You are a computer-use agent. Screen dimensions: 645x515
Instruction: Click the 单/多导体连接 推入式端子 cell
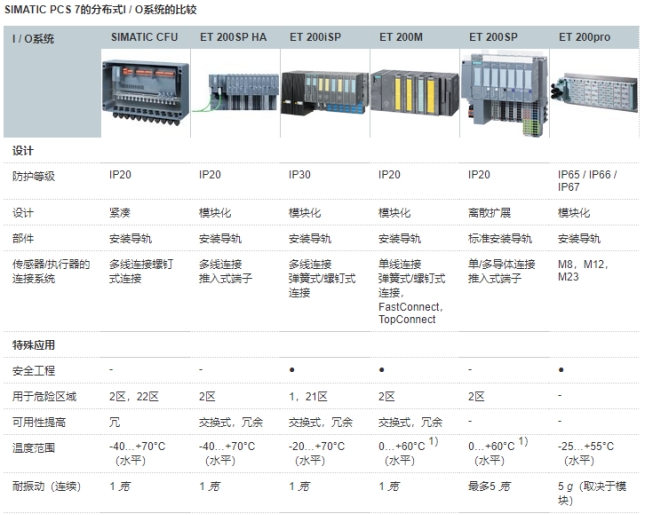tap(501, 271)
